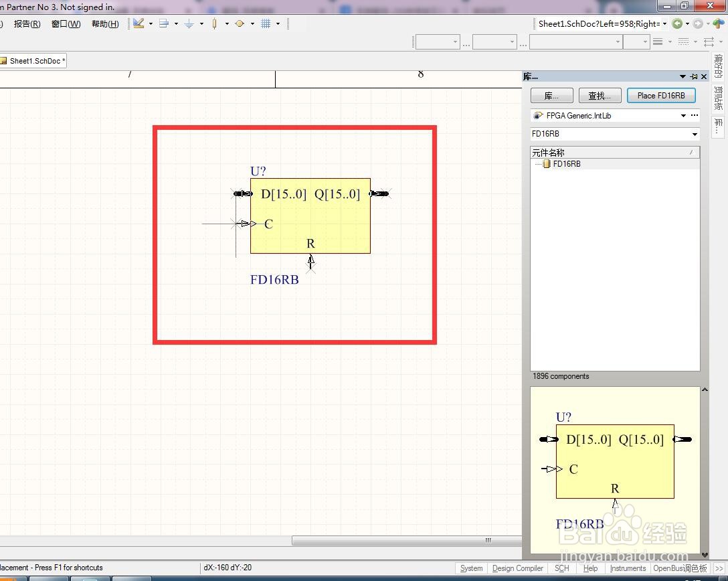Click the Home page icon
Image resolution: width=728 pixels, height=581 pixels.
pos(719,23)
